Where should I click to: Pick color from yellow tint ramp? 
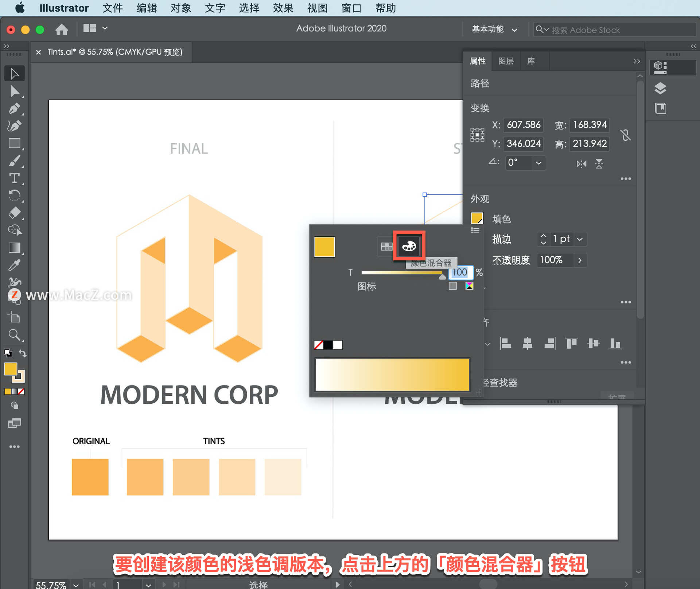click(x=392, y=375)
